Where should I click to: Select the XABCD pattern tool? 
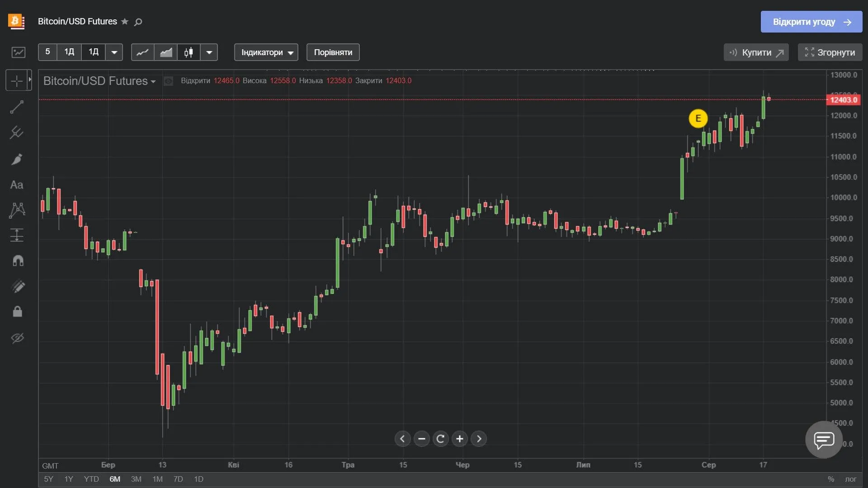point(17,210)
